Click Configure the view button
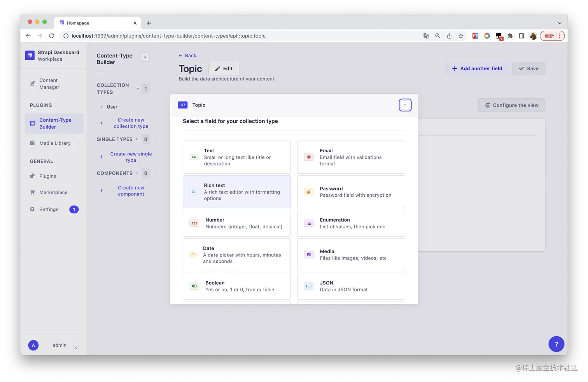This screenshot has height=382, width=588. (x=512, y=105)
